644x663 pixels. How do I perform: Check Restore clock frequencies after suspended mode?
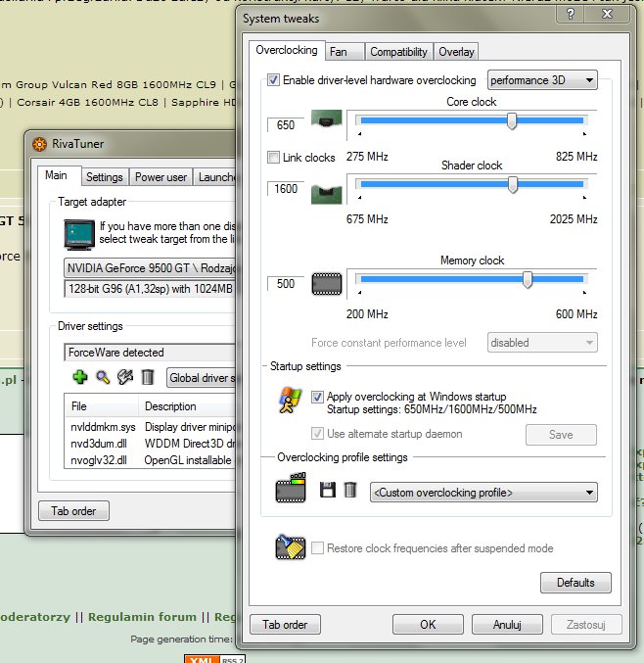(x=317, y=548)
